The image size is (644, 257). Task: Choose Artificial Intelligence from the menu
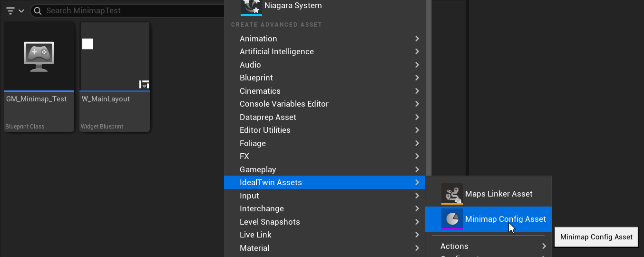pos(276,51)
